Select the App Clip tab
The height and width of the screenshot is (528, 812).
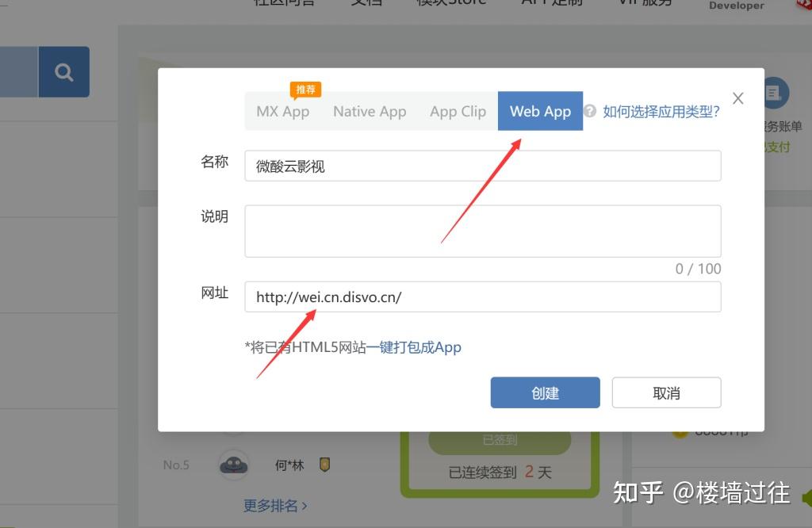tap(458, 111)
